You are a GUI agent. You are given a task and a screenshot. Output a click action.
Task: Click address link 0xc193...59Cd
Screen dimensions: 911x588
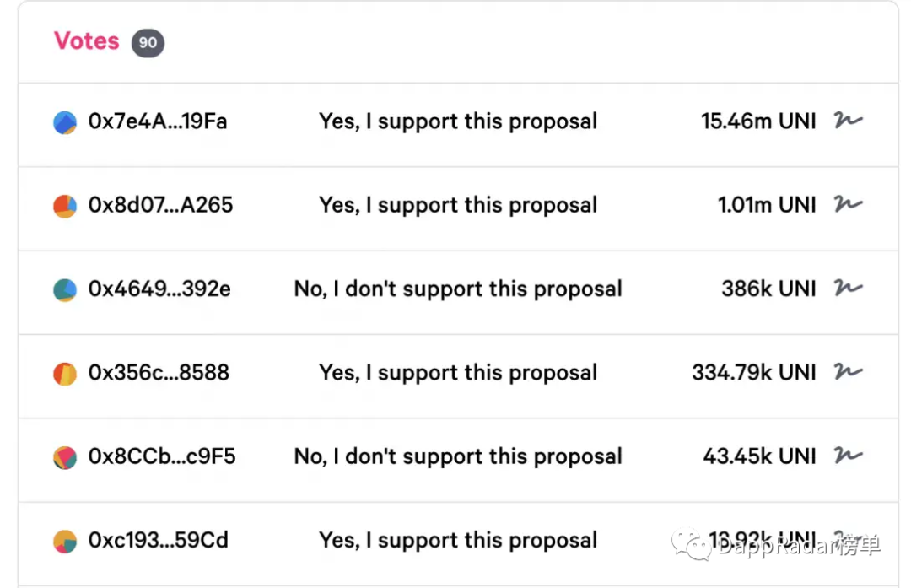(159, 540)
